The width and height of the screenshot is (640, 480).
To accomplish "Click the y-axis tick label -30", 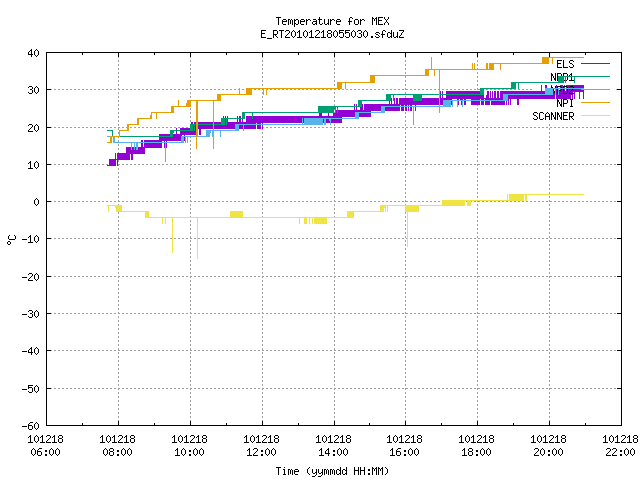I will click(x=31, y=314).
